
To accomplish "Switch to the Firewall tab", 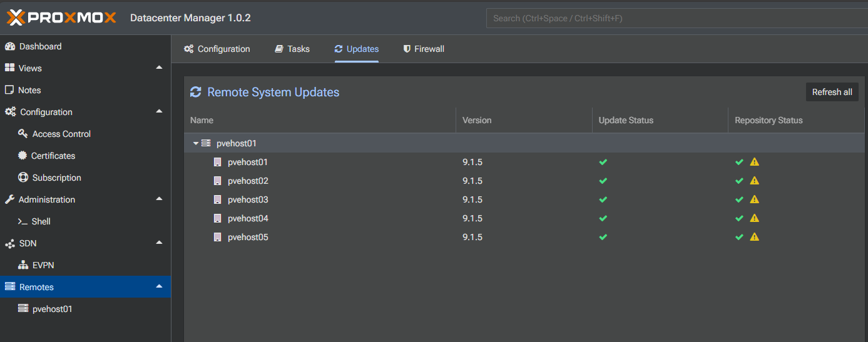I will (424, 49).
